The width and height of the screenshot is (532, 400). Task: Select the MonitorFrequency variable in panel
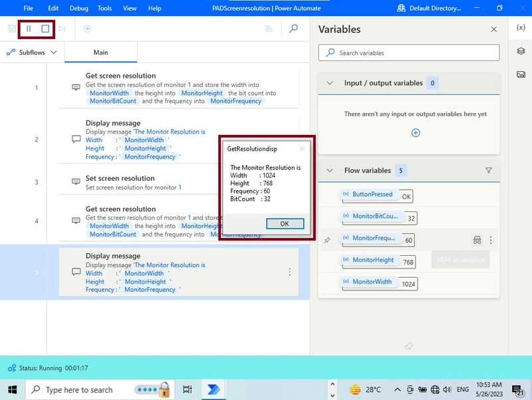tap(370, 238)
